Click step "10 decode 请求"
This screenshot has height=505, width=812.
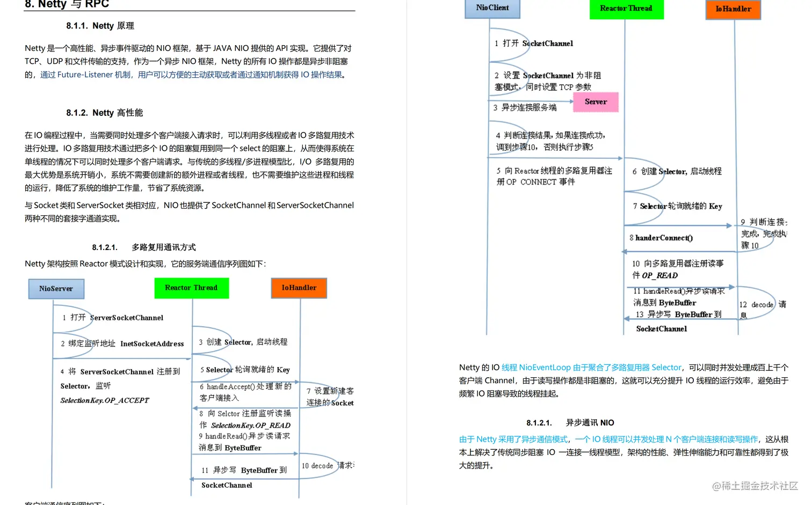(328, 466)
